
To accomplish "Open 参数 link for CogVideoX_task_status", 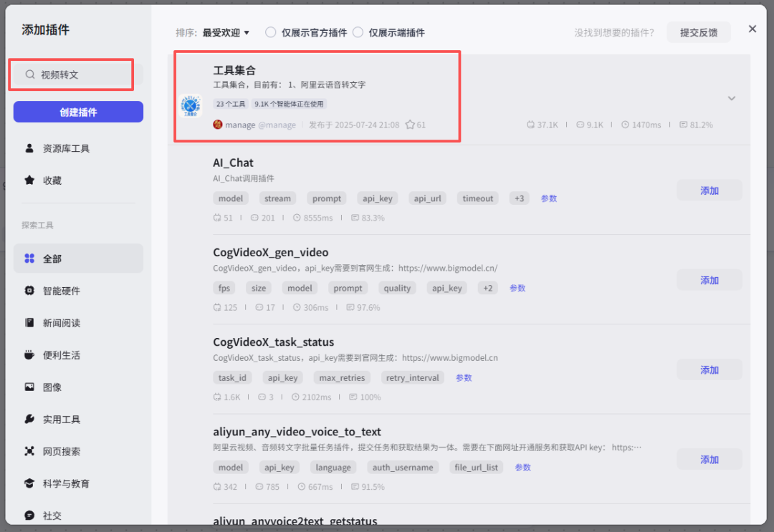I will coord(464,377).
